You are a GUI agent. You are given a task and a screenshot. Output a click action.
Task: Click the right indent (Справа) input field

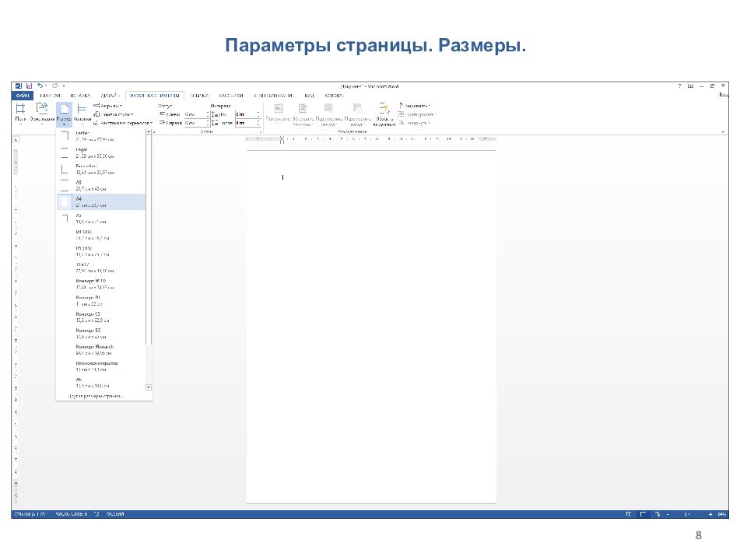(196, 123)
